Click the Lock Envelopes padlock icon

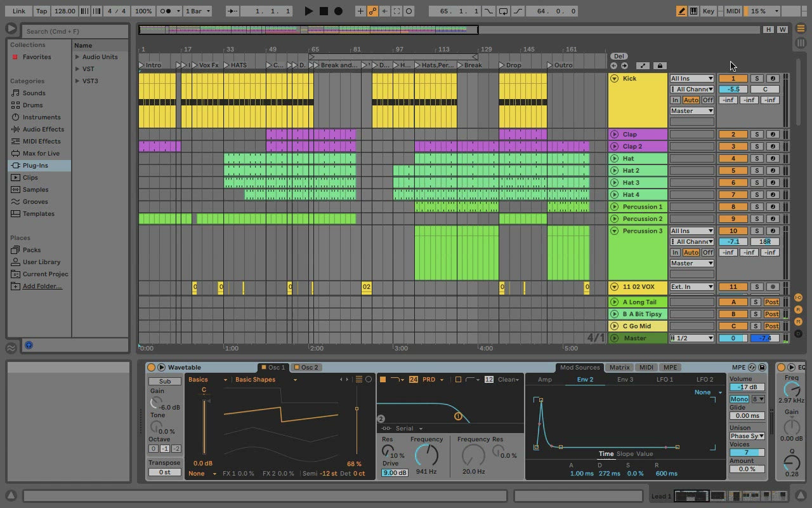point(660,65)
